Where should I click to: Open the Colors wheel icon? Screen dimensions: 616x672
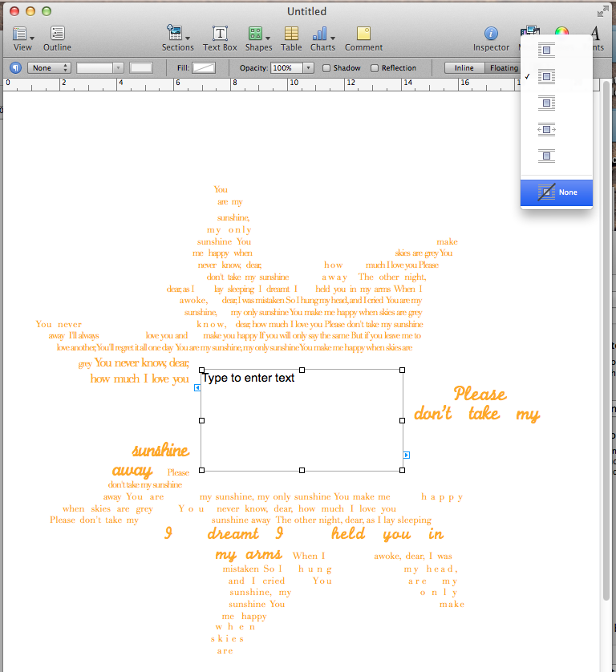(x=561, y=32)
